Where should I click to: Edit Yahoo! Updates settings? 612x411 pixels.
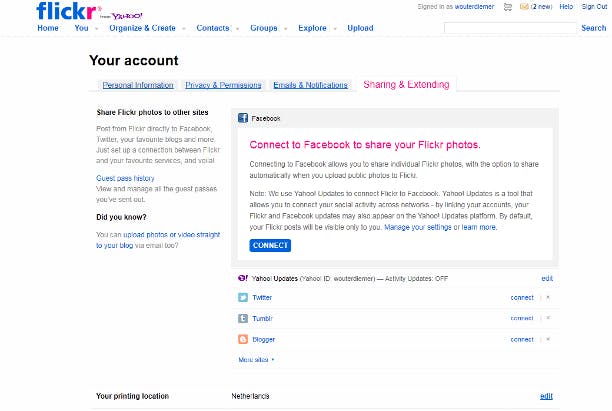(546, 278)
